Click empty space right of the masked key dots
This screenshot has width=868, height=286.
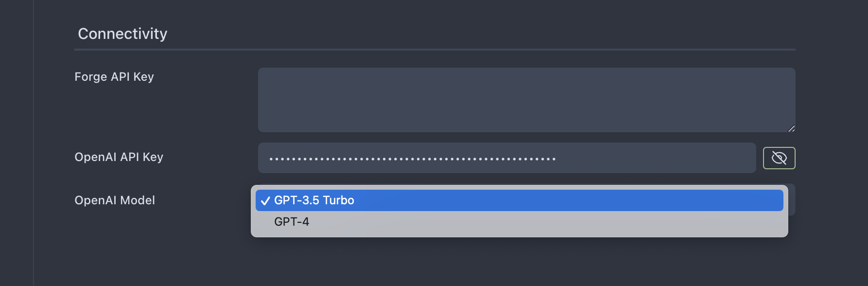coord(656,158)
